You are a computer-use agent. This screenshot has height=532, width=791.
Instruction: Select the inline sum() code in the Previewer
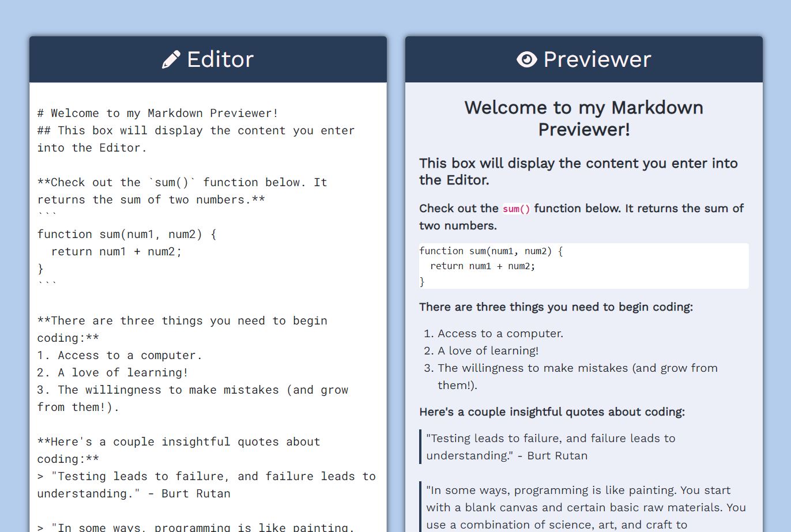(x=516, y=209)
